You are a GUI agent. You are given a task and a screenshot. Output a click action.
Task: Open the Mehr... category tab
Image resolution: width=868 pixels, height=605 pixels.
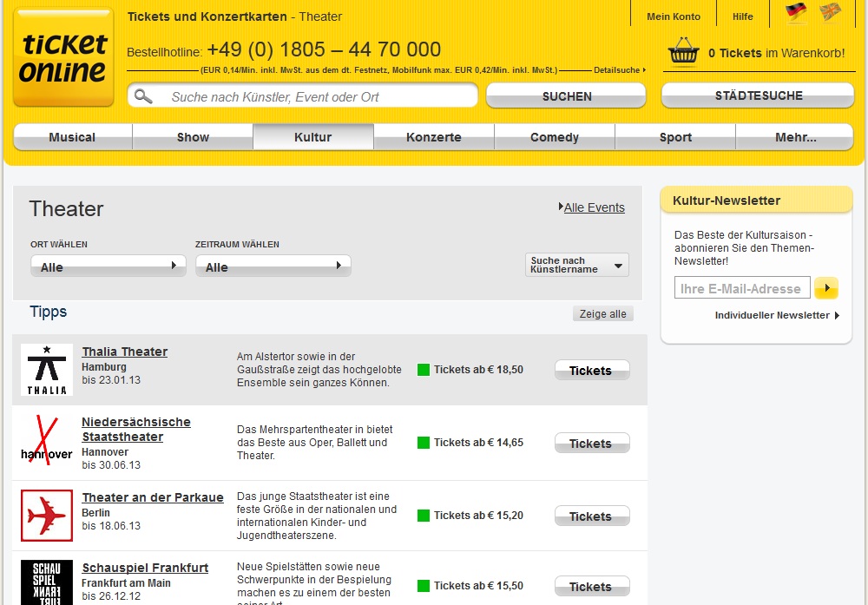pos(795,137)
